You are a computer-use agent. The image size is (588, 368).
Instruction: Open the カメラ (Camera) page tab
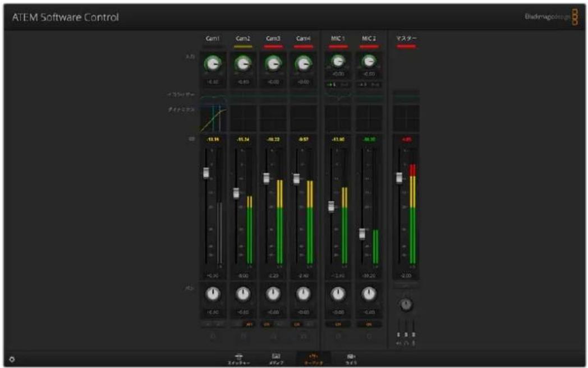click(351, 359)
